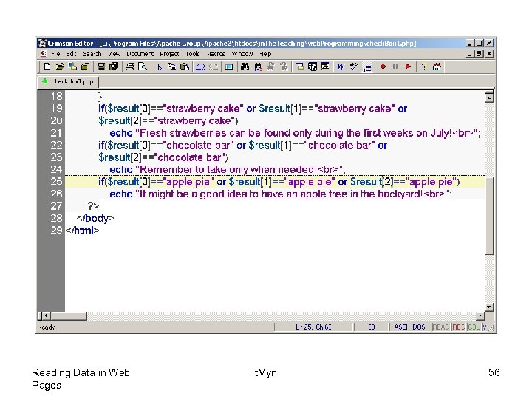Click the horizontal scrollbar left arrow

tap(47, 316)
